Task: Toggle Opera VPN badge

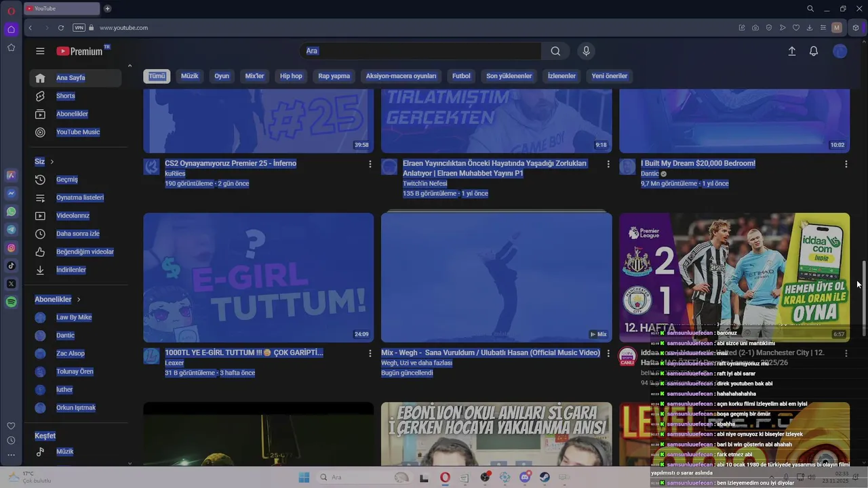Action: point(79,28)
